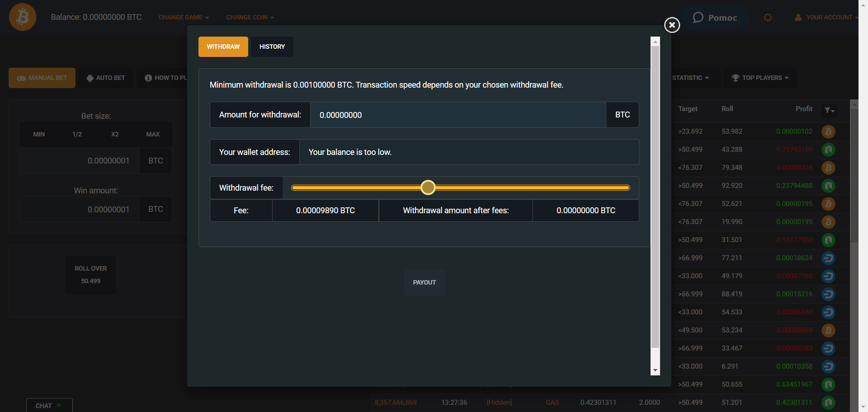The height and width of the screenshot is (412, 868).
Task: Expand the CHANGE GAME dropdown
Action: coord(184,18)
